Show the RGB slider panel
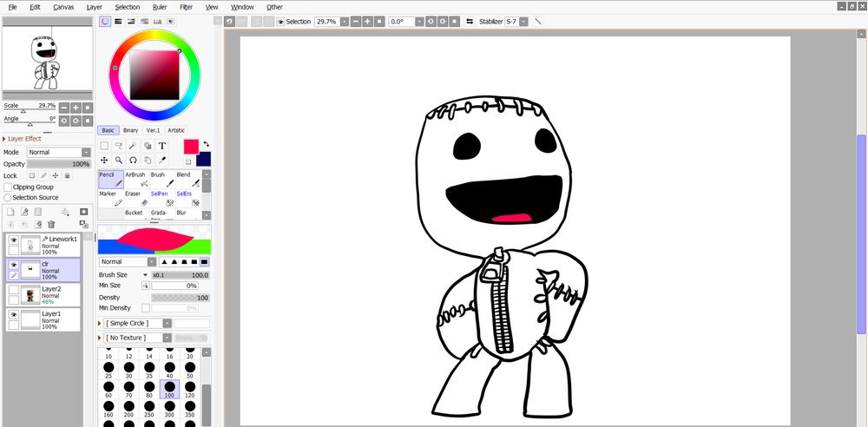 118,22
